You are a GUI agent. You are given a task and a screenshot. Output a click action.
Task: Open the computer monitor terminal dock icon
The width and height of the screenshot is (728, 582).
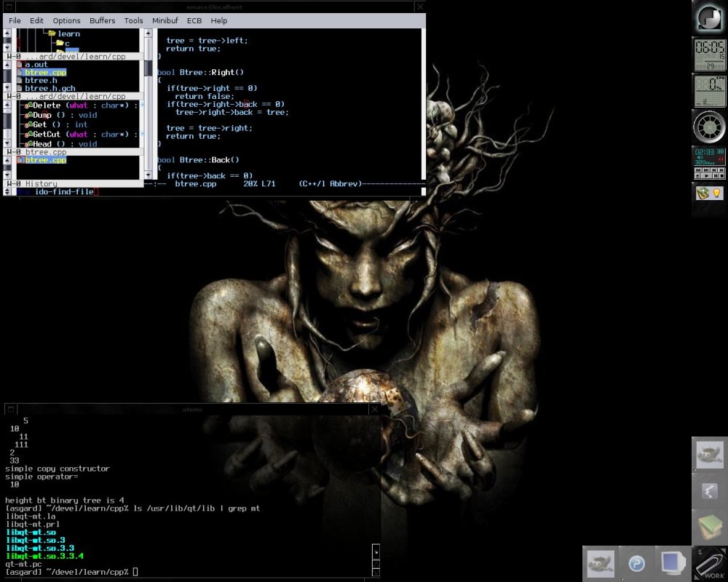click(x=673, y=563)
